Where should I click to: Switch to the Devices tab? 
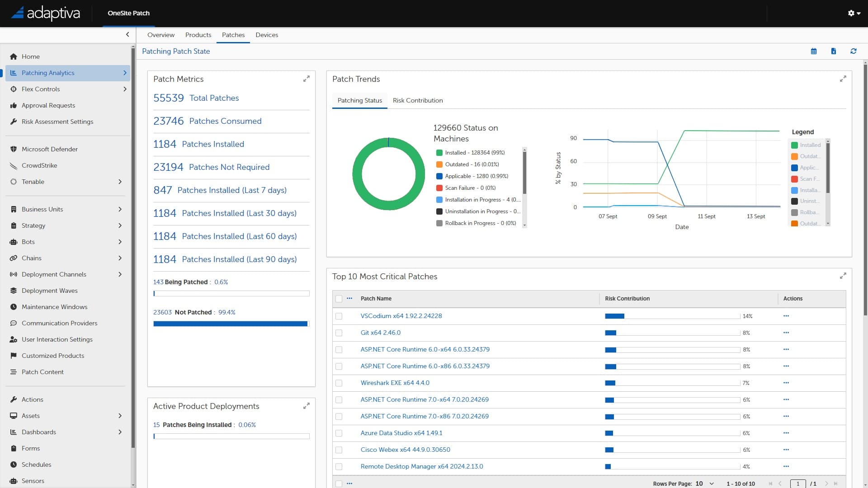tap(267, 35)
